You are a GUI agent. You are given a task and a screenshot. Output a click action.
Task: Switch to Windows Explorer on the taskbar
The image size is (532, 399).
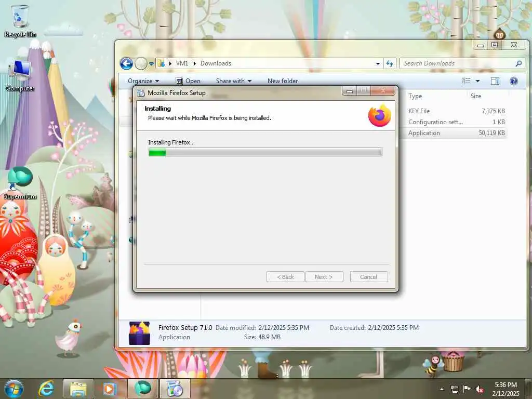coord(78,389)
